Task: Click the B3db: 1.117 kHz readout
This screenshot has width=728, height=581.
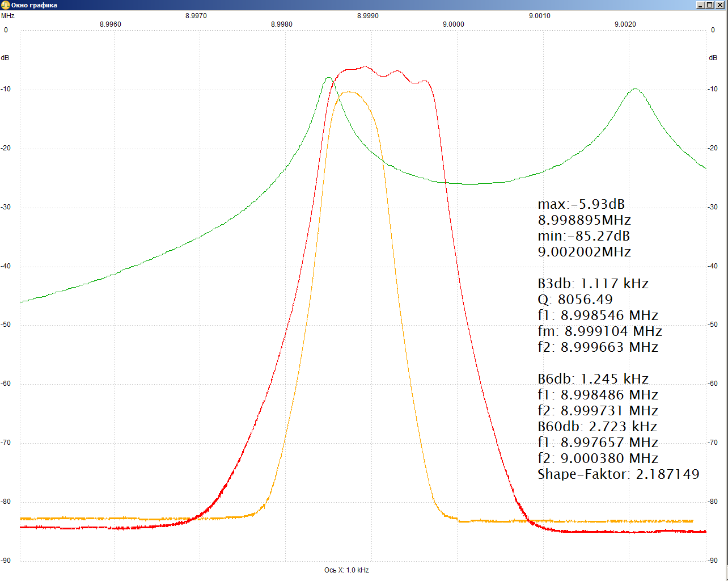Action: click(592, 284)
